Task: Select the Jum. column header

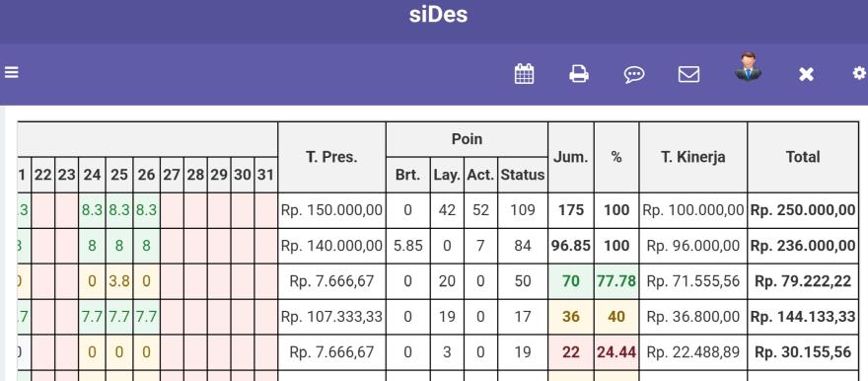Action: coord(571,157)
